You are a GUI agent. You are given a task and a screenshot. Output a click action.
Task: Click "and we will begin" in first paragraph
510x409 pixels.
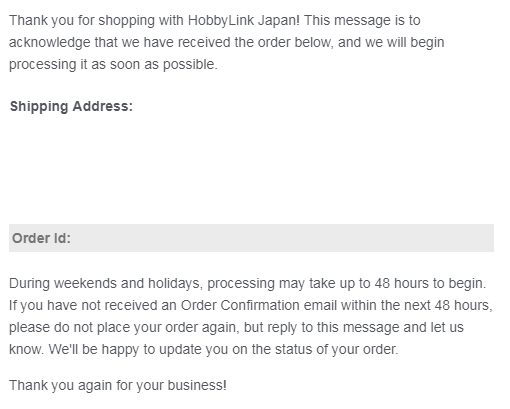[391, 43]
